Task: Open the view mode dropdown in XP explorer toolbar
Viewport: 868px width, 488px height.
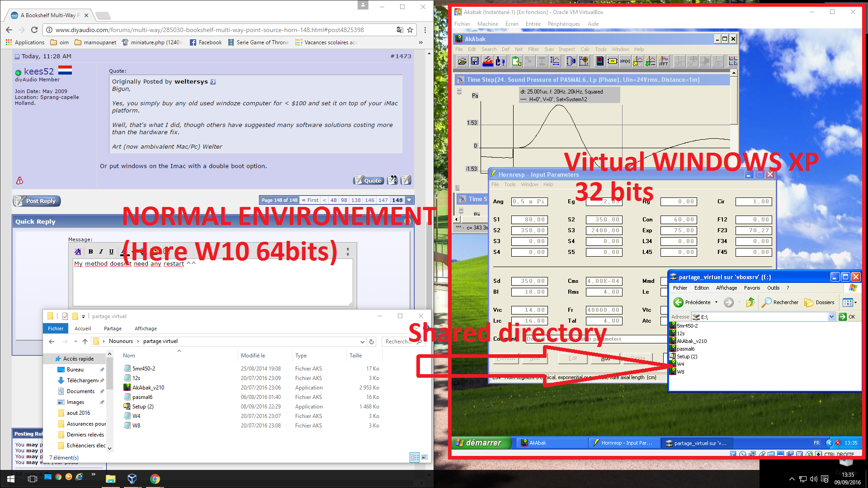Action: tap(855, 302)
